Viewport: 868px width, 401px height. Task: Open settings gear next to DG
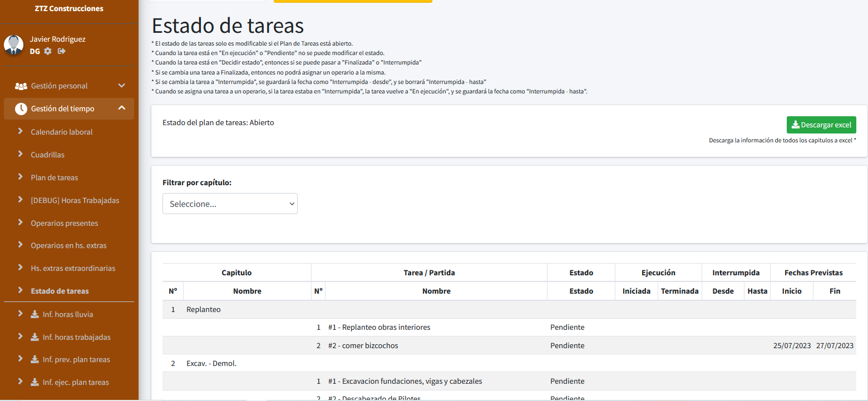pyautogui.click(x=48, y=51)
